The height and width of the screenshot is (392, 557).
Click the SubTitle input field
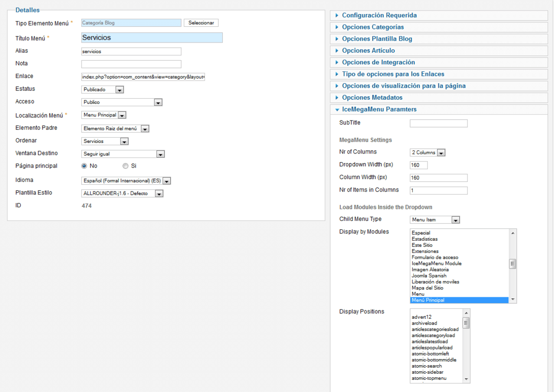pos(439,123)
